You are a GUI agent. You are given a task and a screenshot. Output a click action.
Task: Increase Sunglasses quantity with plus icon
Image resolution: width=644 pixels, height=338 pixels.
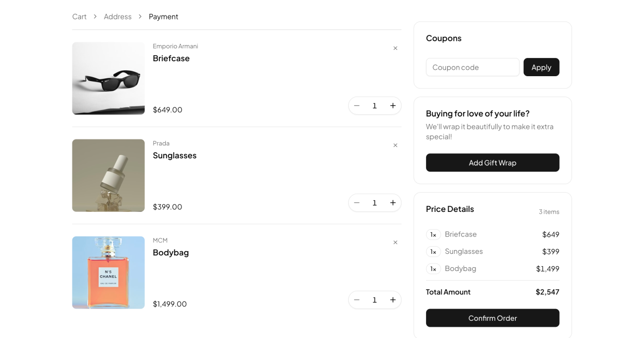(393, 203)
